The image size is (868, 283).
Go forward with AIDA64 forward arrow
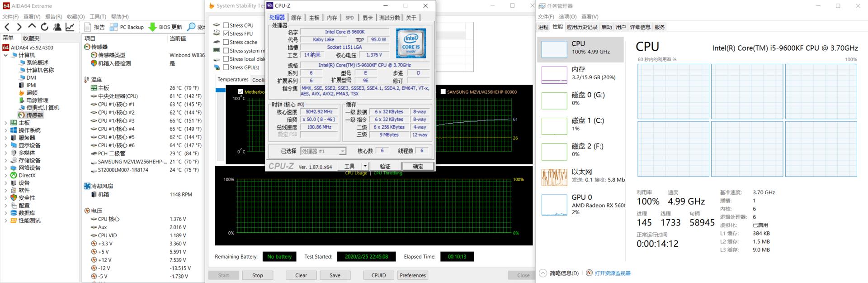coord(19,27)
